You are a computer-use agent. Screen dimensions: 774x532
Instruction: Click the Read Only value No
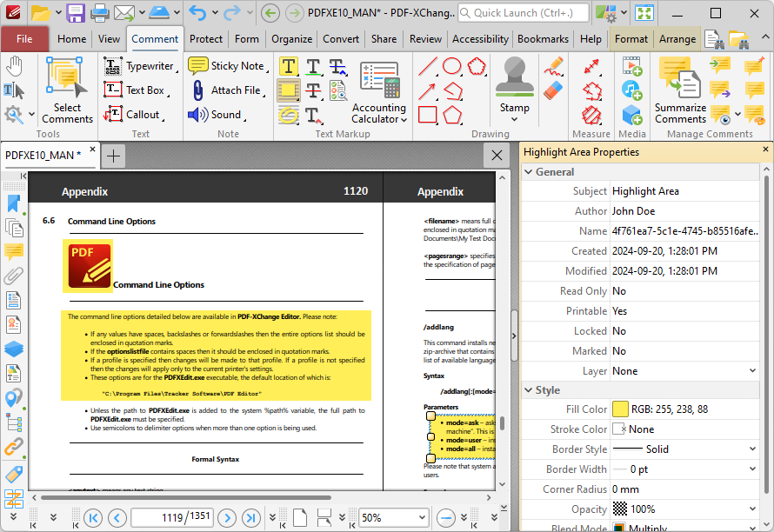(619, 291)
